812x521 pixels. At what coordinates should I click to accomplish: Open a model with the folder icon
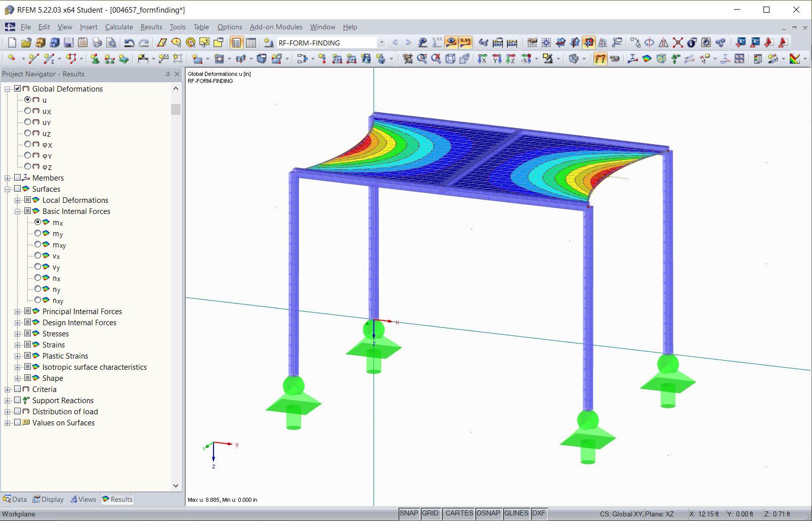[26, 42]
